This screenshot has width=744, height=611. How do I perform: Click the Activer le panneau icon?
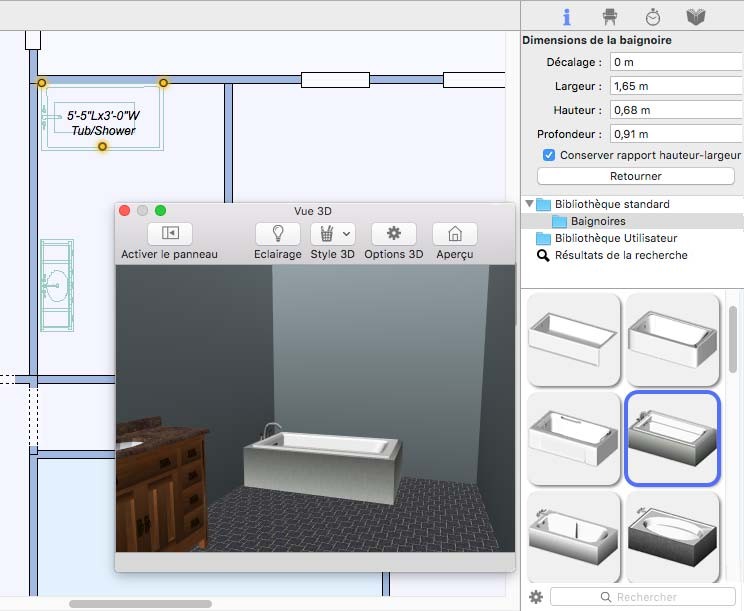tap(169, 233)
